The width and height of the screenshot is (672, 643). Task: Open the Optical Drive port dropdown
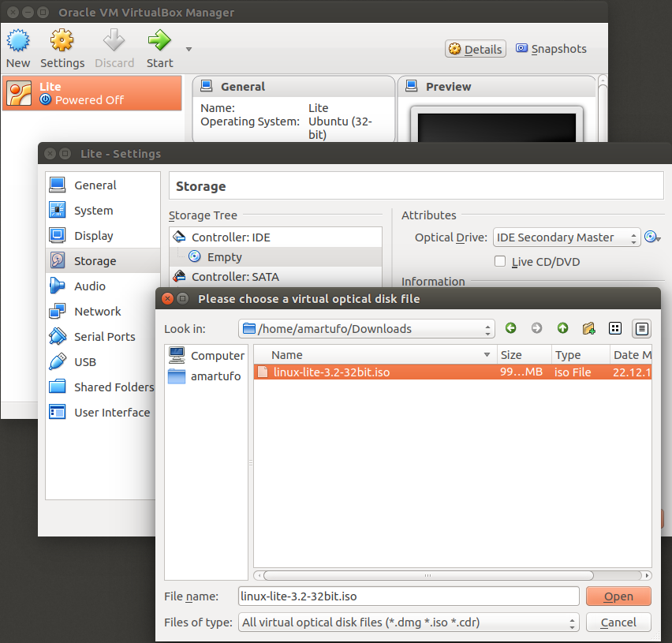pyautogui.click(x=566, y=237)
